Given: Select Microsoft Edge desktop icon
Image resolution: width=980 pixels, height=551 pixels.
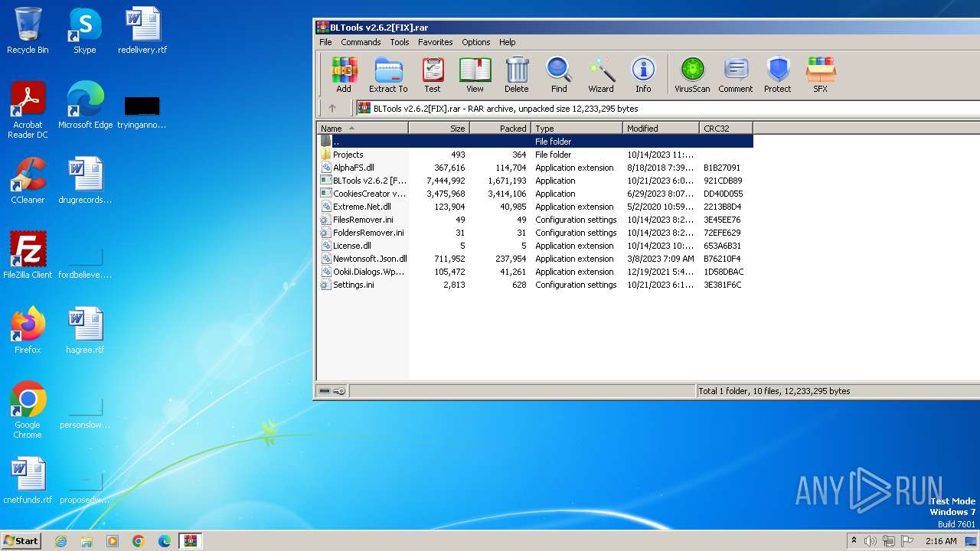Looking at the screenshot, I should 85,106.
